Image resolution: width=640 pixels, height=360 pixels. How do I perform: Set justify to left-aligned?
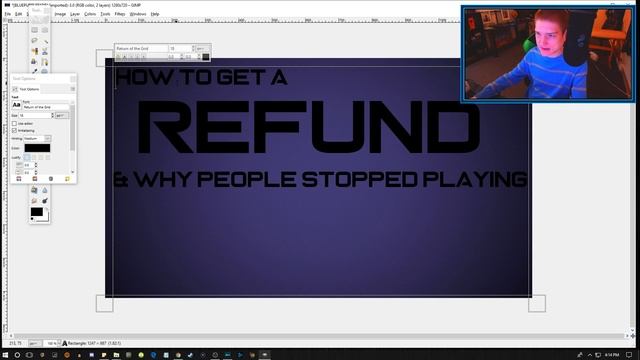coord(27,157)
